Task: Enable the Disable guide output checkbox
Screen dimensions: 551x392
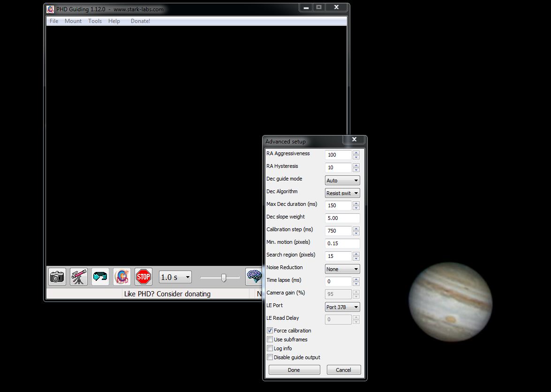Action: click(270, 357)
